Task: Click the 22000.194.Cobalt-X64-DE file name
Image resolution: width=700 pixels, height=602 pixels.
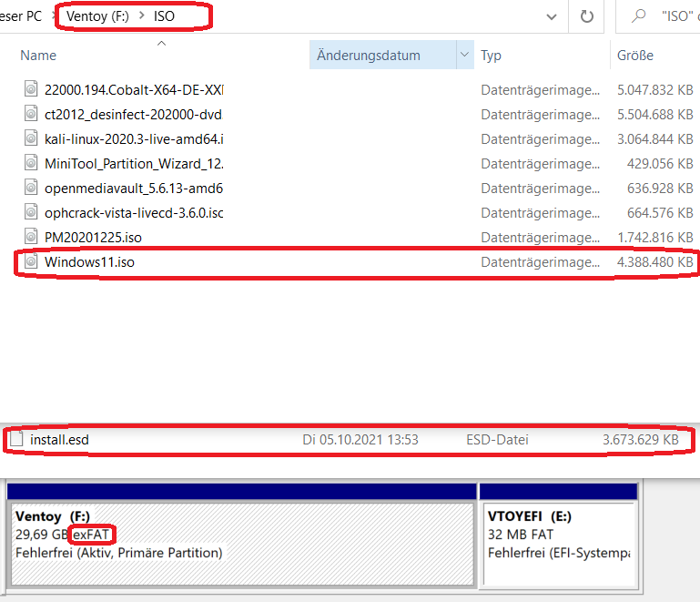Action: [134, 90]
